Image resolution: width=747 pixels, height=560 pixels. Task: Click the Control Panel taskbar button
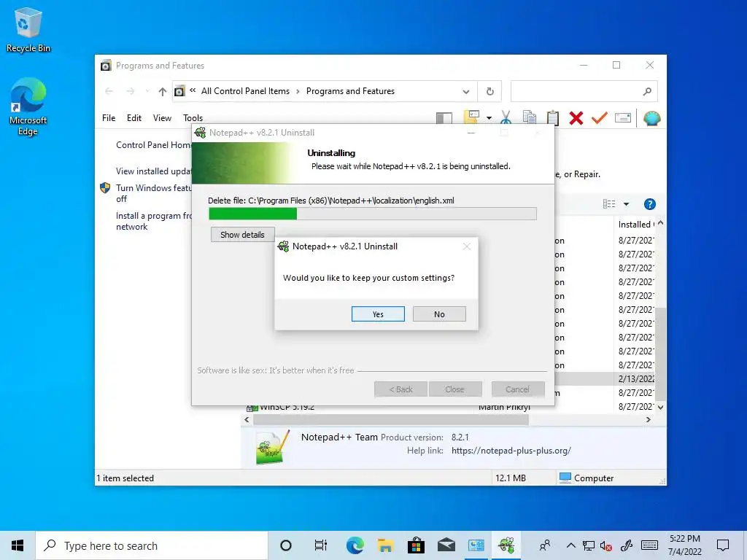(x=476, y=545)
